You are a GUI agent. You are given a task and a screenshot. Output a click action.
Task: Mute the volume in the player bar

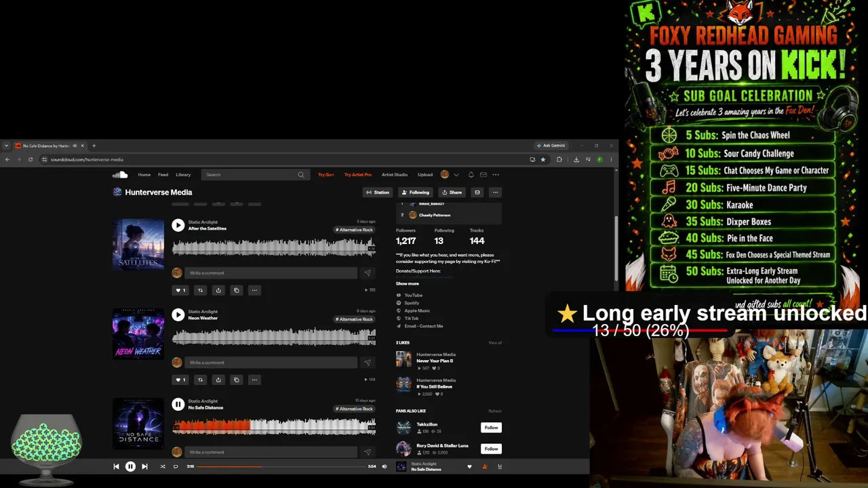tap(384, 466)
